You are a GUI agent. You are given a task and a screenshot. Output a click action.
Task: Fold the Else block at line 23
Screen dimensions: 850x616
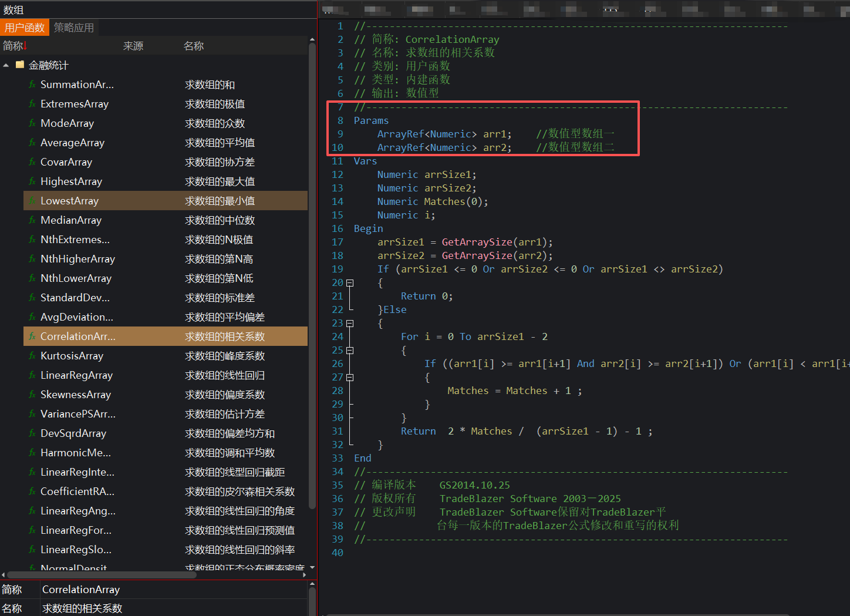click(x=350, y=323)
